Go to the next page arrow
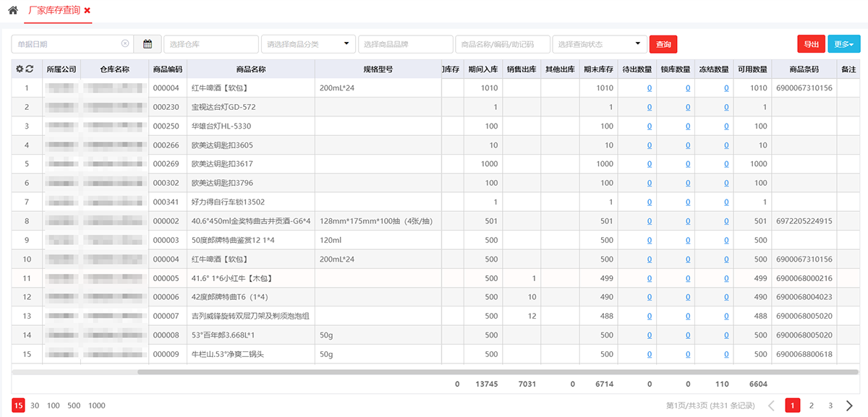 (x=849, y=405)
